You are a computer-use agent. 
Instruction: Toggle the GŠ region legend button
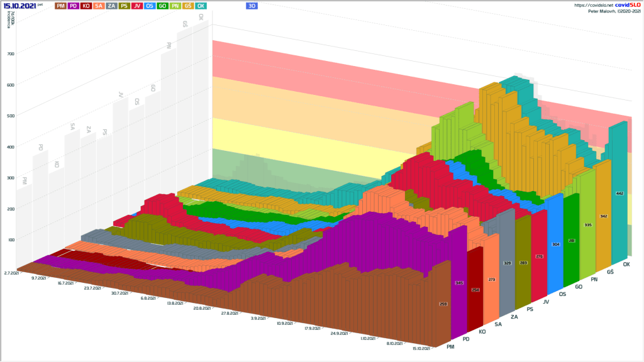(187, 6)
